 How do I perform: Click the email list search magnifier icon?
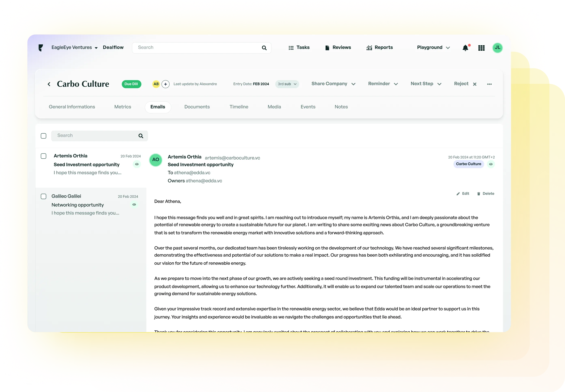coord(141,136)
